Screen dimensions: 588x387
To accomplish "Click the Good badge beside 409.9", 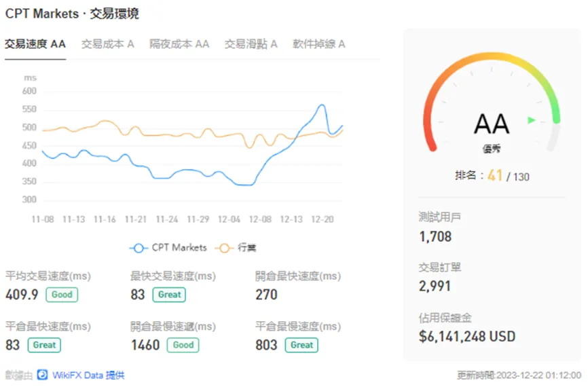I will 62,295.
